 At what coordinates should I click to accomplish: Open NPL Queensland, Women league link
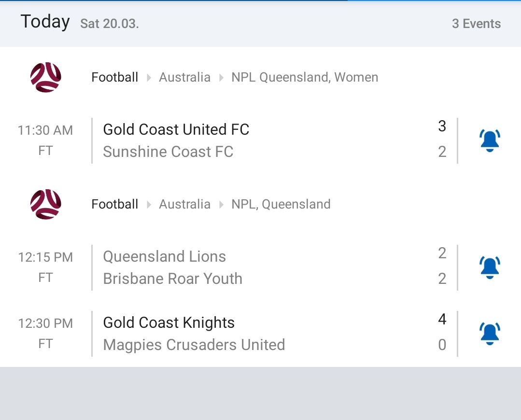305,77
